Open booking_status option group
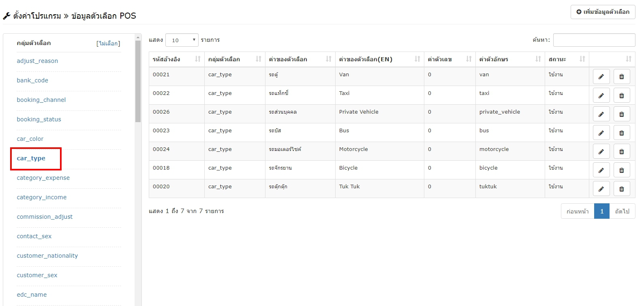 click(39, 119)
